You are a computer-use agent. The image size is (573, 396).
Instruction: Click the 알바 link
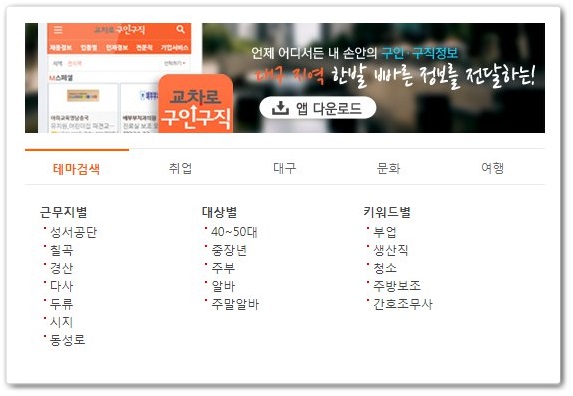pyautogui.click(x=223, y=286)
